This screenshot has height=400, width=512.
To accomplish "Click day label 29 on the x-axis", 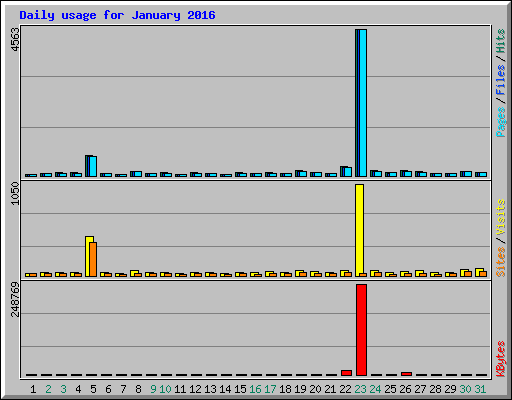I will [450, 389].
